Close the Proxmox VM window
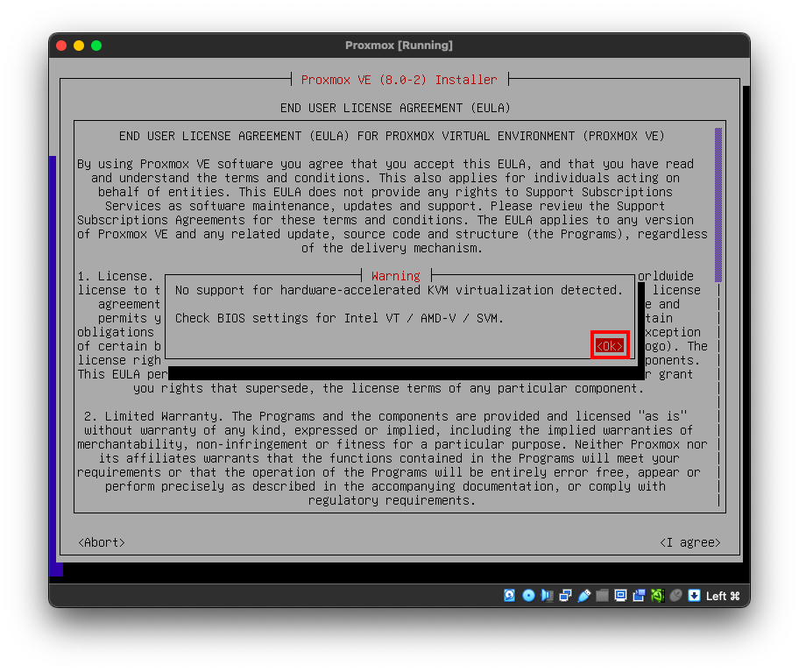 pyautogui.click(x=61, y=46)
